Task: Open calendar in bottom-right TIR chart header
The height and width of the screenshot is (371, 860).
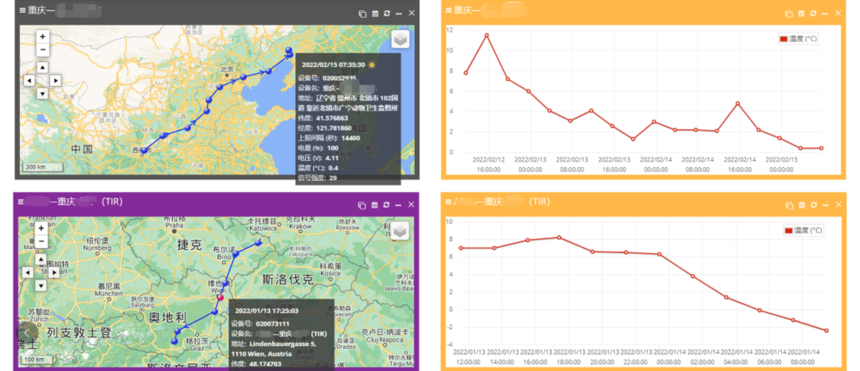Action: (x=801, y=205)
